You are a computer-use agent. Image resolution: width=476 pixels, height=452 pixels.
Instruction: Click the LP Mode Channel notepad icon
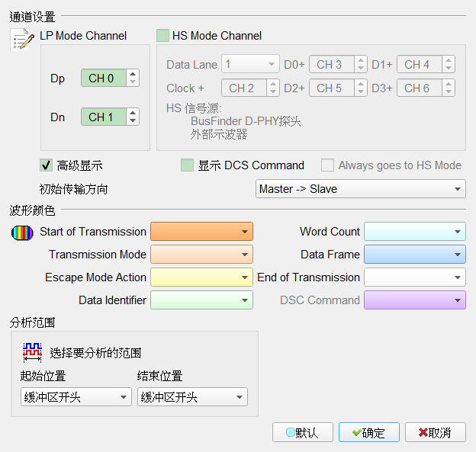pos(22,40)
